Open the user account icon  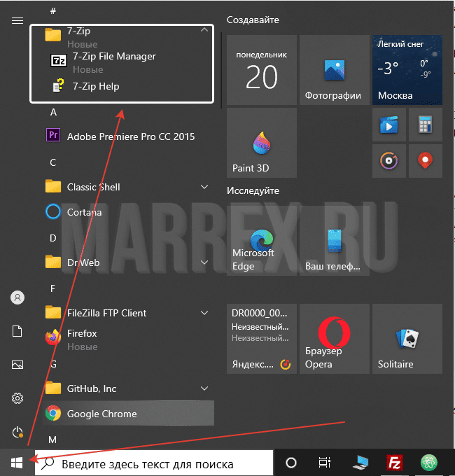coord(17,297)
